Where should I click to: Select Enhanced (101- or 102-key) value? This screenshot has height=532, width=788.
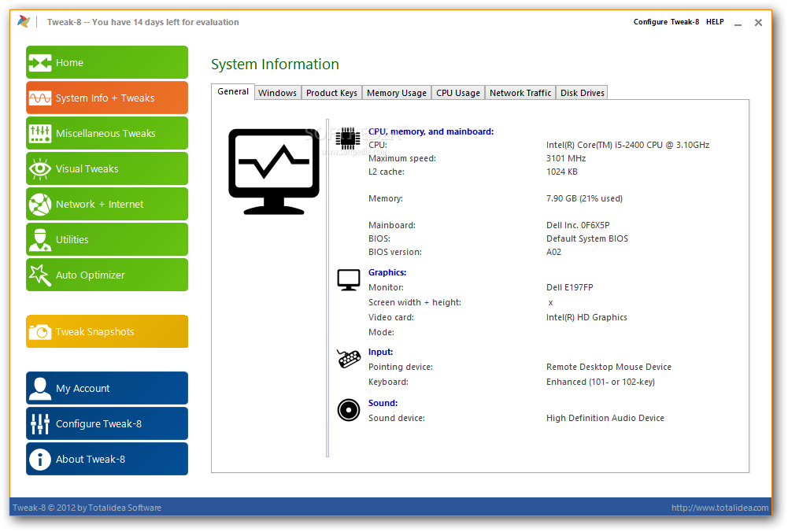(x=600, y=382)
